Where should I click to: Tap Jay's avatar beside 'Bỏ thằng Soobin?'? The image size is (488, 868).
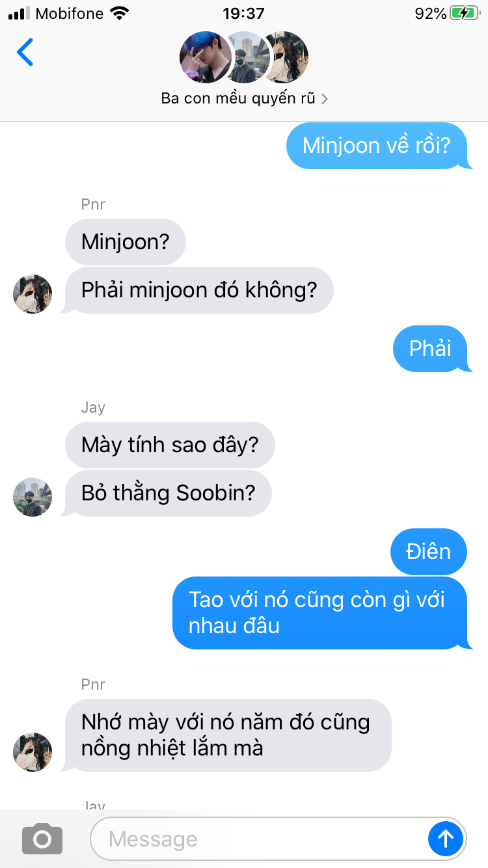coord(33,497)
